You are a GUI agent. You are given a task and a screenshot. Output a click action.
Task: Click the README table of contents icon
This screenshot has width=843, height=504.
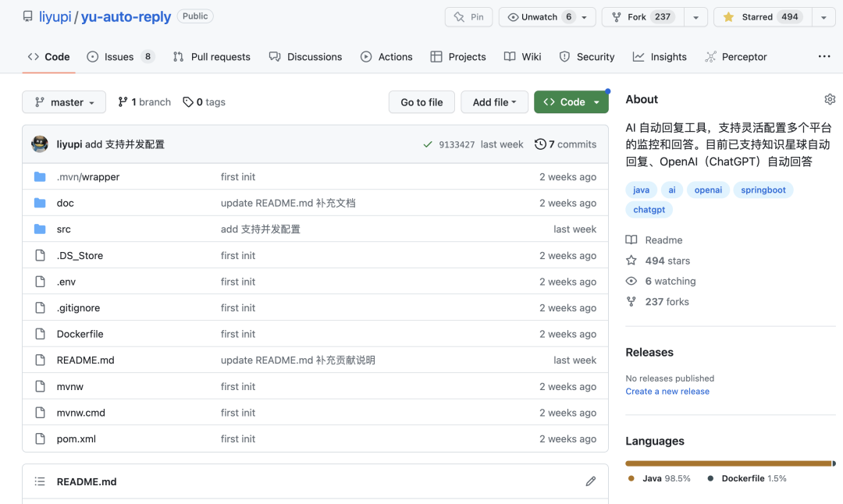pyautogui.click(x=41, y=481)
